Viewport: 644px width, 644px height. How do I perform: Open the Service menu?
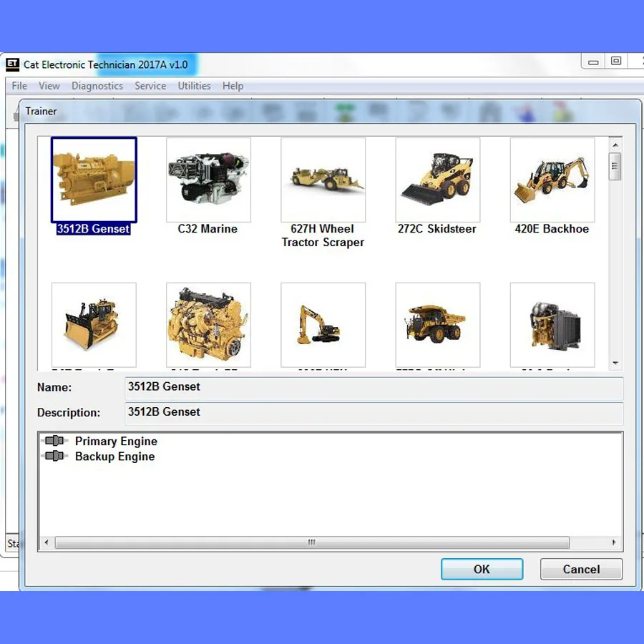point(150,86)
